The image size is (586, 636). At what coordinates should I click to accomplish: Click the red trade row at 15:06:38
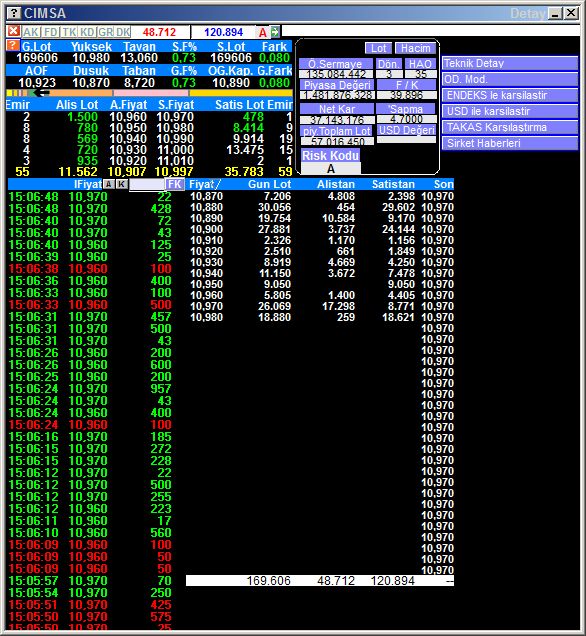coord(90,269)
